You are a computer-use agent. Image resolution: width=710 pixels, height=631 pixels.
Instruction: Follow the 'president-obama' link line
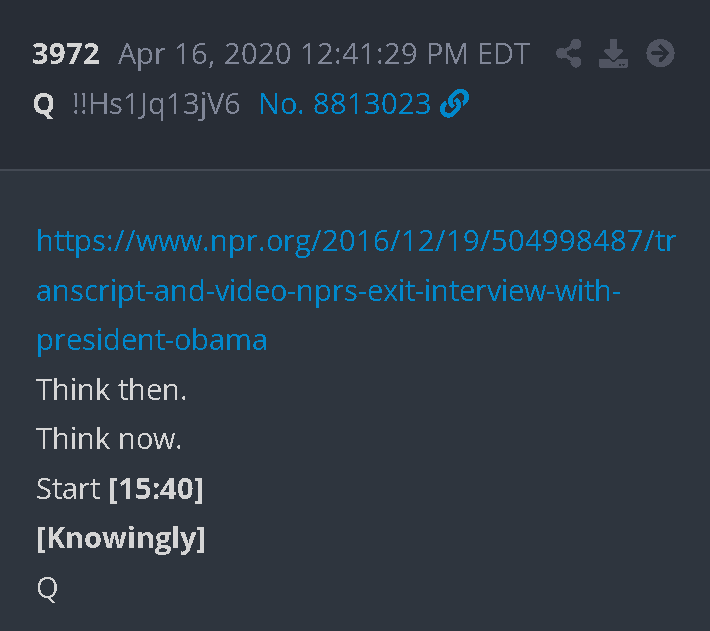tap(152, 339)
